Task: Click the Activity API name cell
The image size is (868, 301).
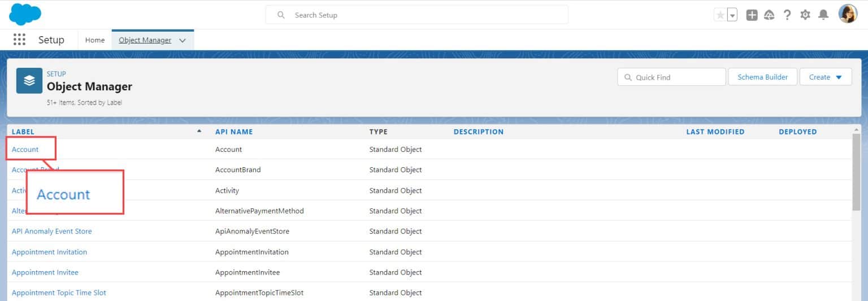Action: (227, 190)
